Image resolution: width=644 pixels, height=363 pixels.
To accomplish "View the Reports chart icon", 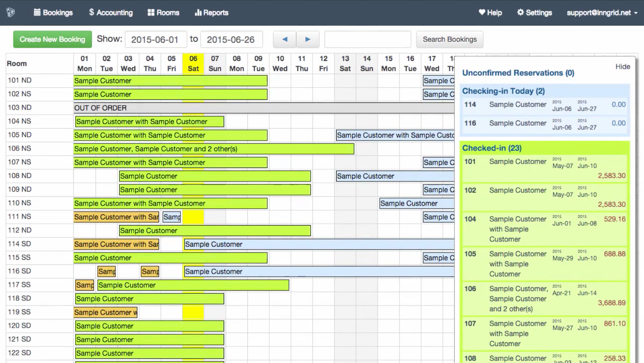I will [197, 13].
